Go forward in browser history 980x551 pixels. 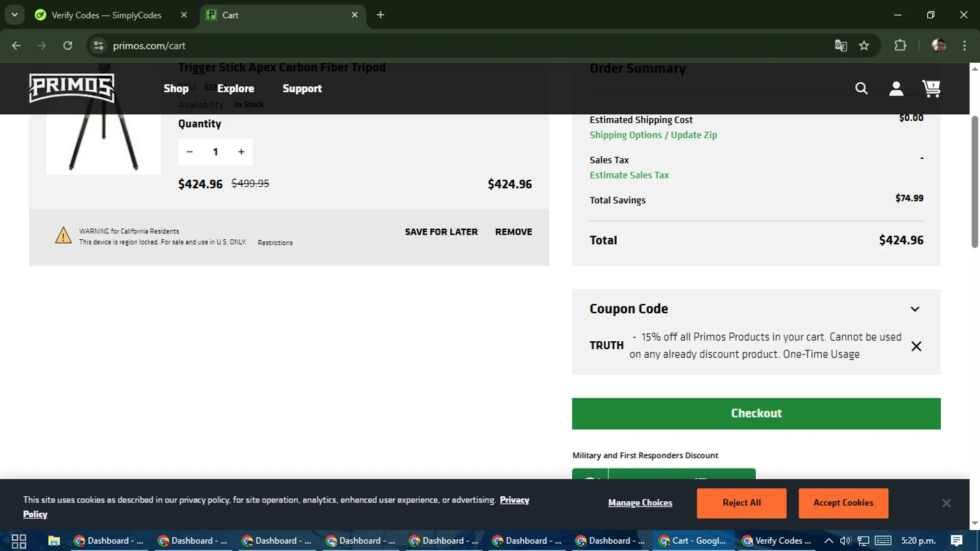click(42, 45)
